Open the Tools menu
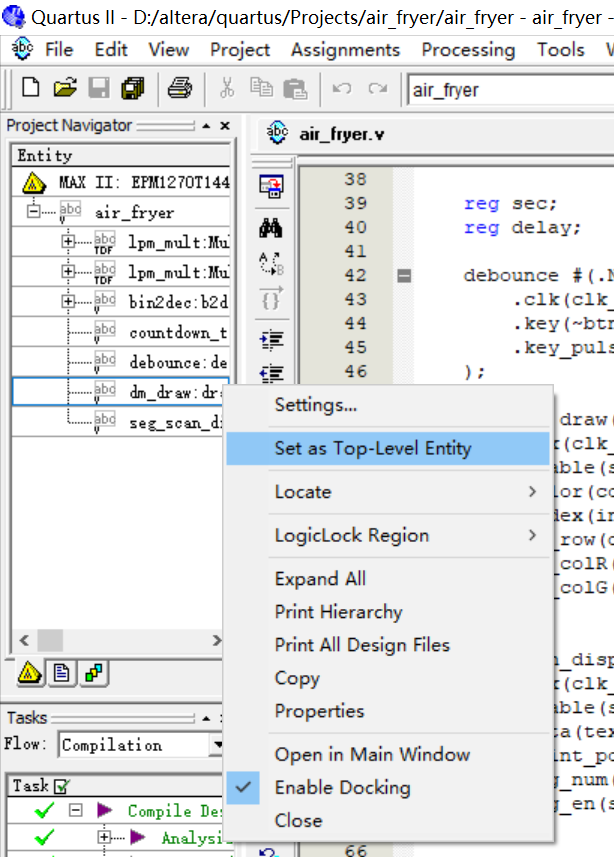Screen dimensions: 614x857 (x=560, y=50)
